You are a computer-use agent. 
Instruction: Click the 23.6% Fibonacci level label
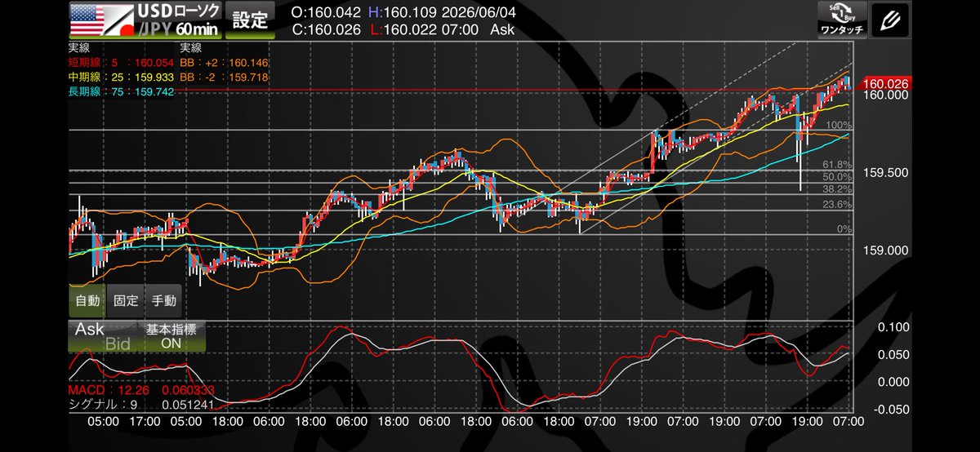coord(837,205)
